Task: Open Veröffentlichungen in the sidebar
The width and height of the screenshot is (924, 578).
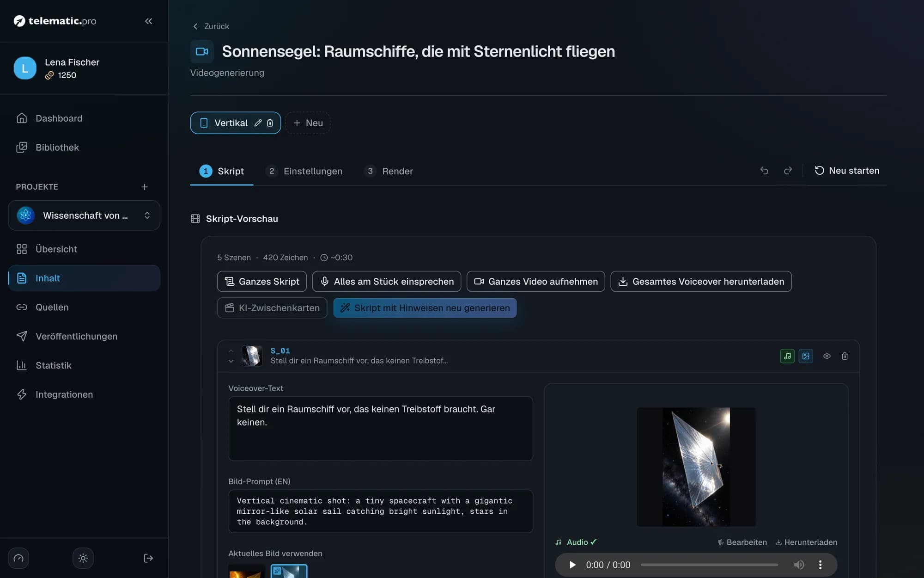Action: click(x=84, y=337)
